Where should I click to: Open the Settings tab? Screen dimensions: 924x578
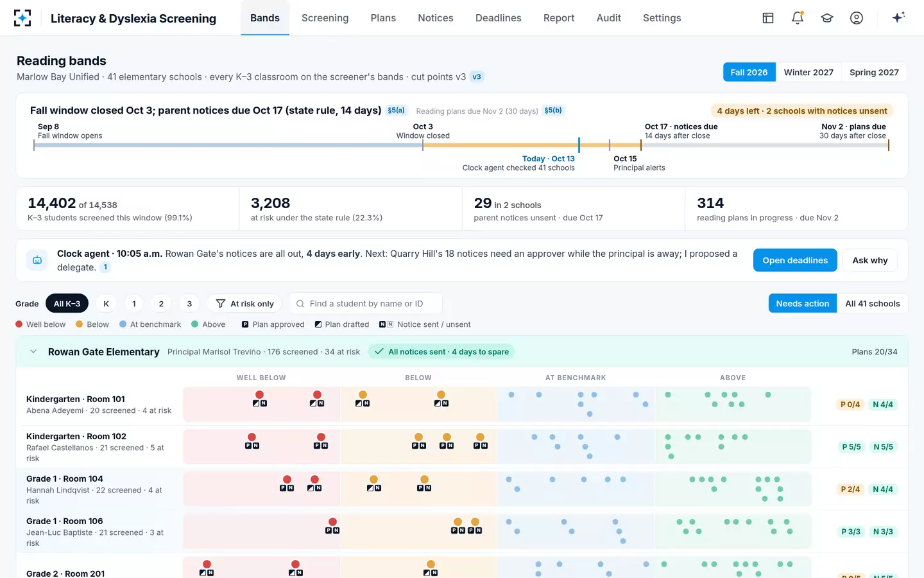tap(662, 18)
